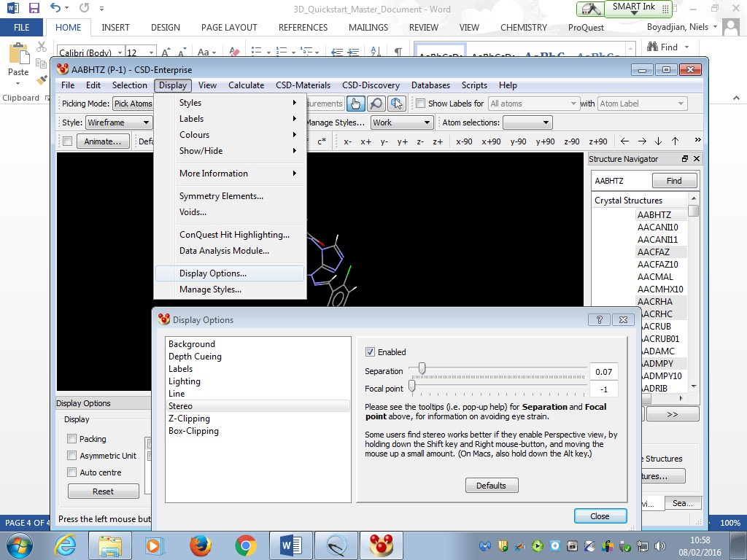
Task: Rotate view up with the up arrow icon
Action: (675, 141)
